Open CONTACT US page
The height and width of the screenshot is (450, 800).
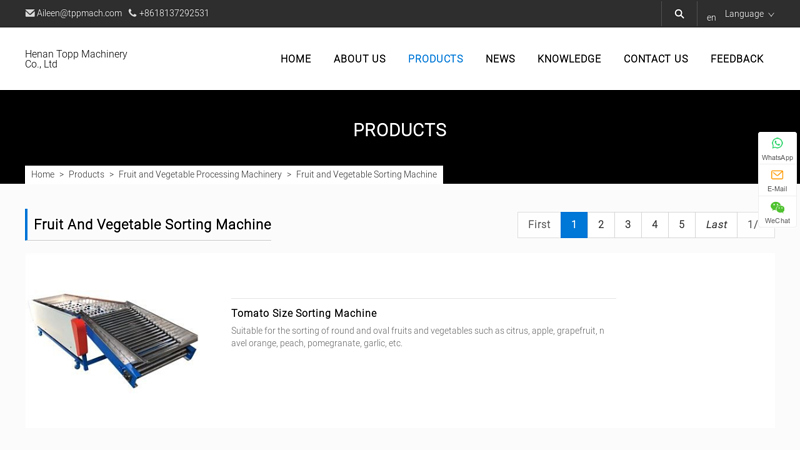(656, 59)
